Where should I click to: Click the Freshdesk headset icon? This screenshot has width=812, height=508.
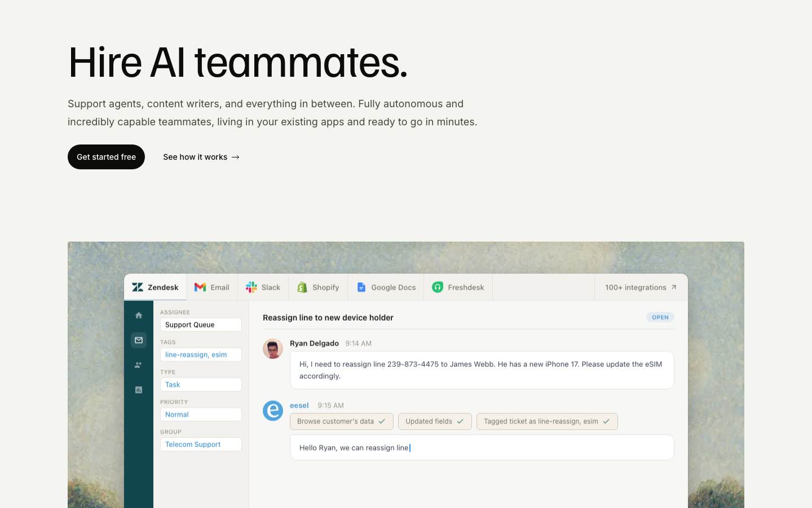pos(438,287)
